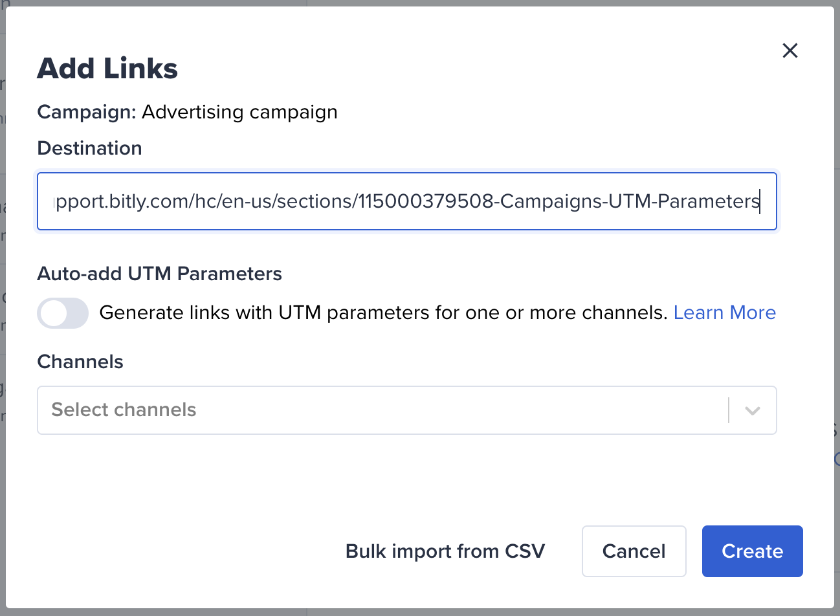
Task: Click the Campaign: Advertising campaign text
Action: [x=187, y=112]
